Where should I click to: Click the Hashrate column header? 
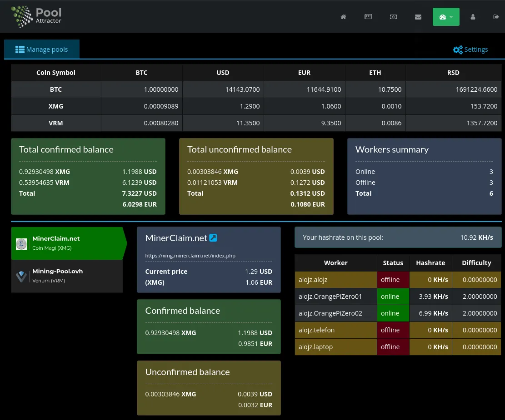[430, 263]
